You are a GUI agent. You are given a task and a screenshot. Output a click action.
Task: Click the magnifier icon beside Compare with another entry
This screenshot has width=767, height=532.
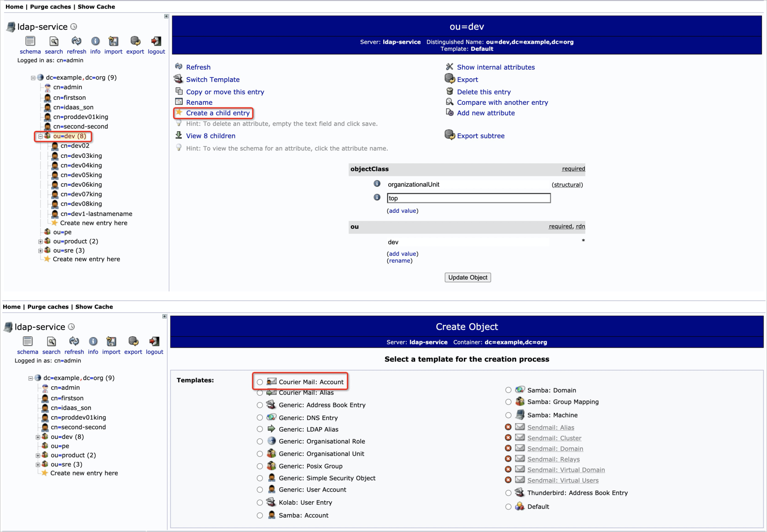(x=449, y=102)
